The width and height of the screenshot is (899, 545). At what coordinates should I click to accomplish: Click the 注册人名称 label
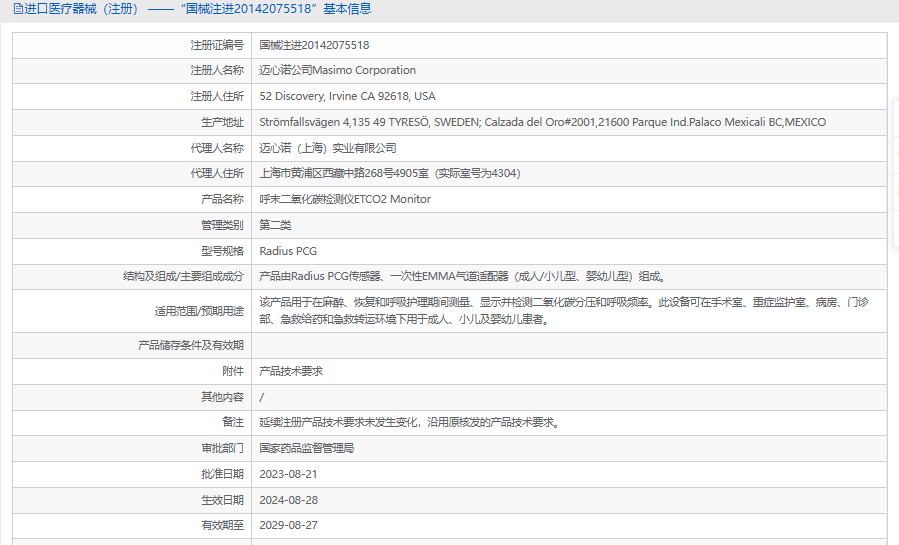click(217, 70)
